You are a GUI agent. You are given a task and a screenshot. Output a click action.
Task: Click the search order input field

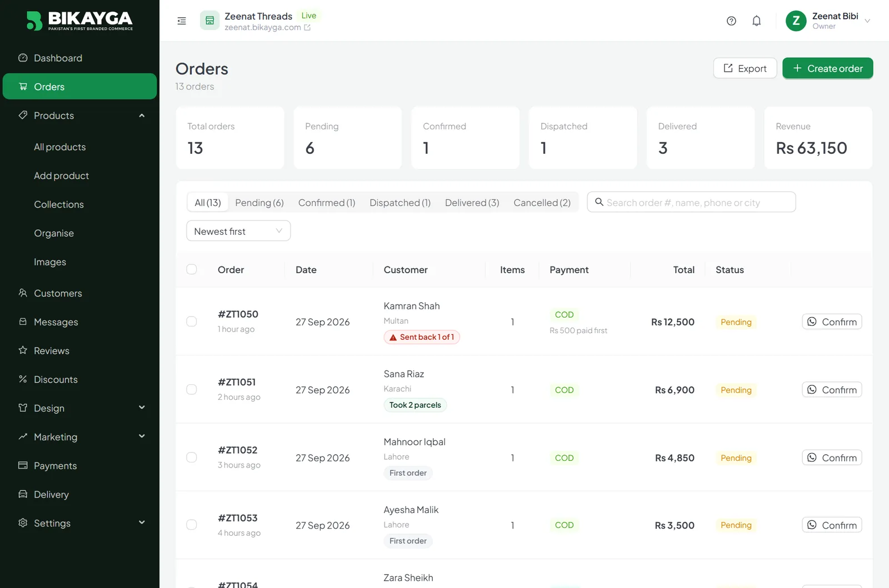click(x=692, y=202)
